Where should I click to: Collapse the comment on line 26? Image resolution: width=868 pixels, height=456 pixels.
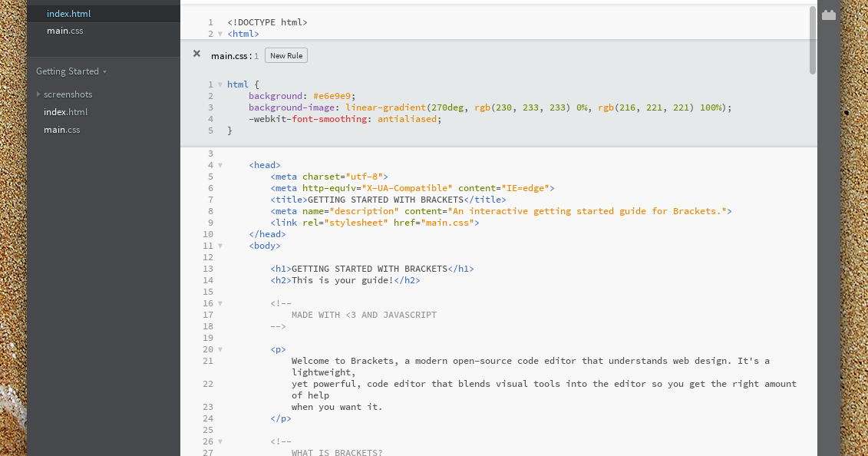point(220,441)
